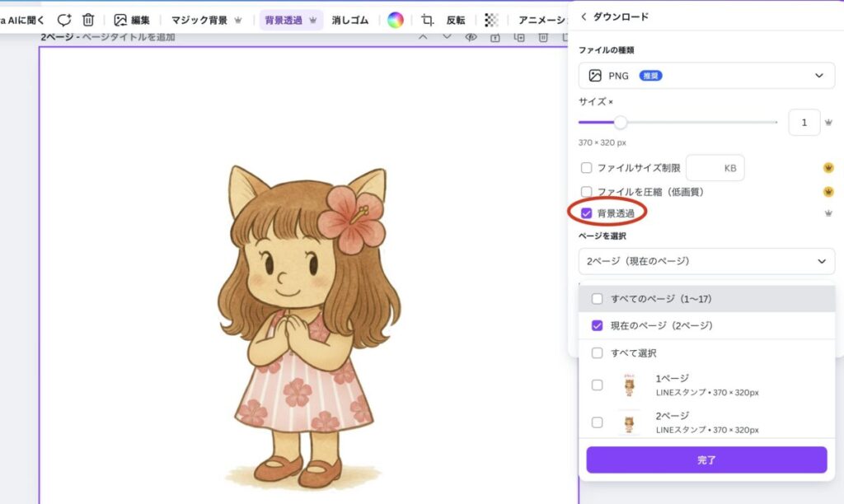The image size is (844, 504).
Task: Select the crop tool icon
Action: point(427,20)
